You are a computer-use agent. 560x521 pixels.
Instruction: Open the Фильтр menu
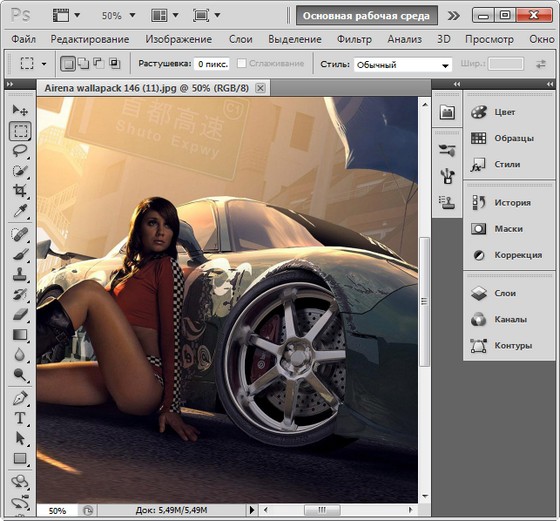tap(354, 39)
